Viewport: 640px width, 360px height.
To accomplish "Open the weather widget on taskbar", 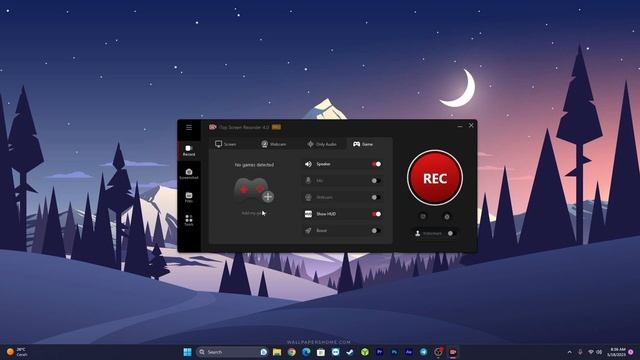I will click(17, 352).
